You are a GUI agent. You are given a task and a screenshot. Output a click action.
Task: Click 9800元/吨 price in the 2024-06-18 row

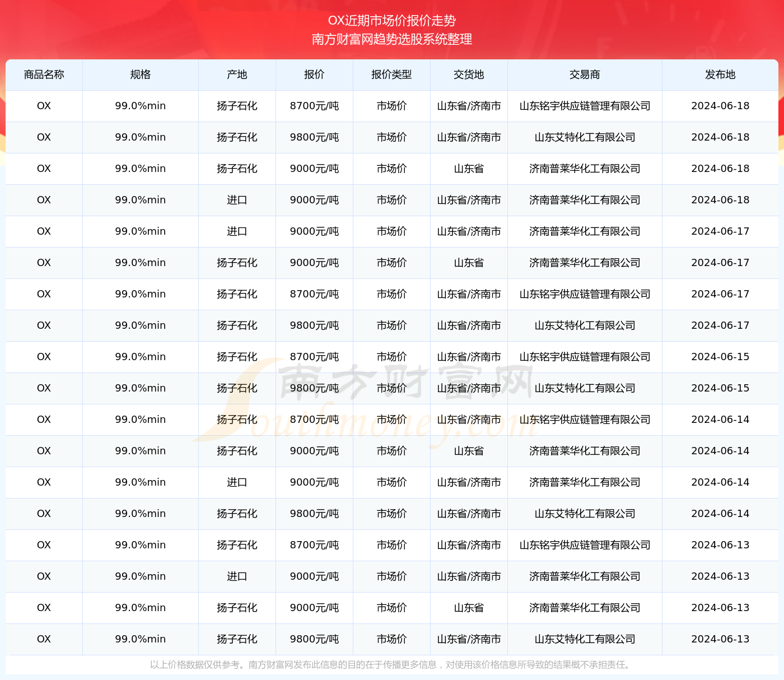[x=314, y=137]
